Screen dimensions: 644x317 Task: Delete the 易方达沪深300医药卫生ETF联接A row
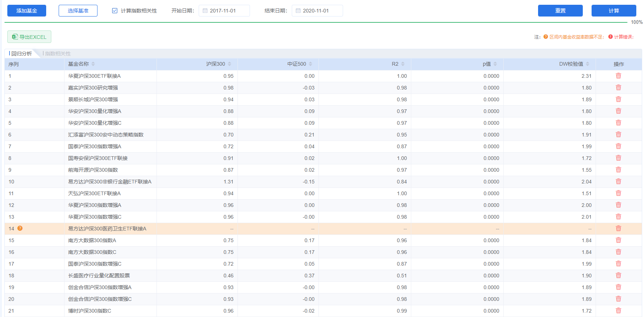618,228
